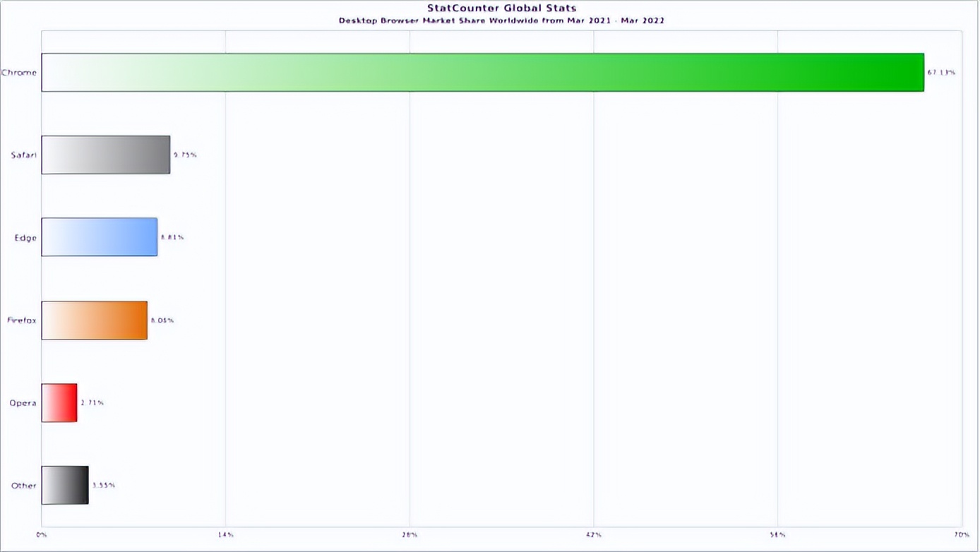Click the Desktop Browser Market Share subtitle
The image size is (980, 552).
coord(501,20)
